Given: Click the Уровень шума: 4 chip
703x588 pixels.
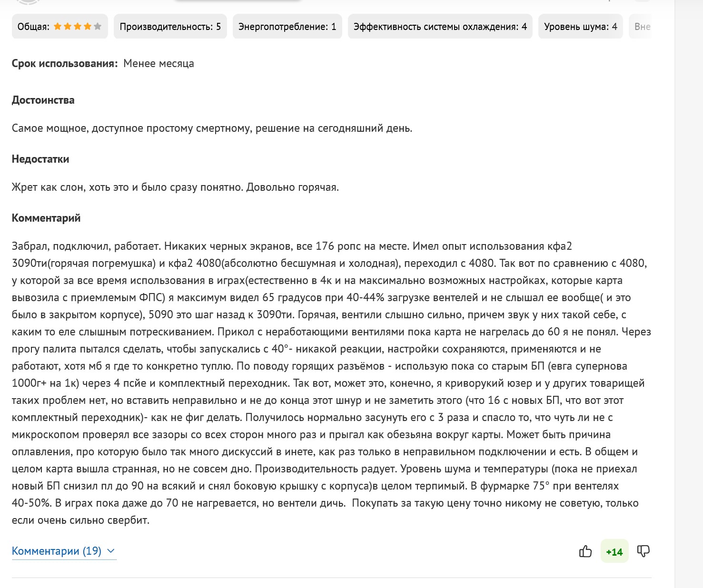Looking at the screenshot, I should (580, 27).
